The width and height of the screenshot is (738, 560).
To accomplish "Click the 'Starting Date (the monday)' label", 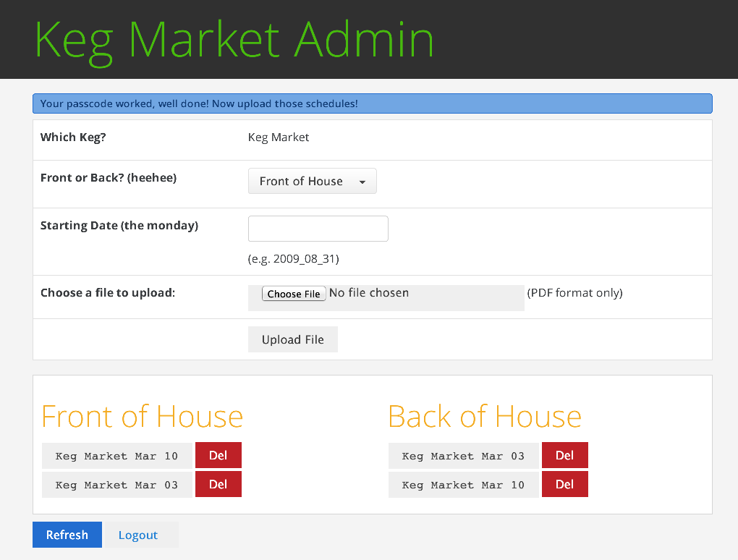I will coord(119,226).
